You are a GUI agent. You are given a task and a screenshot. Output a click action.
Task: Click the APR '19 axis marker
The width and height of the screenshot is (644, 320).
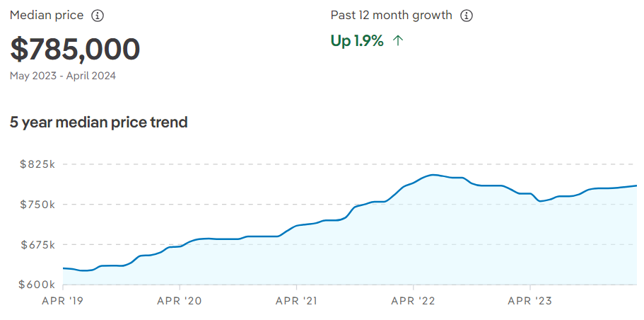coord(62,301)
